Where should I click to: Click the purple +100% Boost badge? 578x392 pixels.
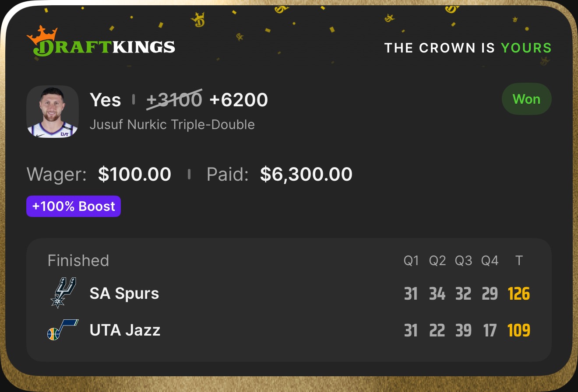coord(74,206)
